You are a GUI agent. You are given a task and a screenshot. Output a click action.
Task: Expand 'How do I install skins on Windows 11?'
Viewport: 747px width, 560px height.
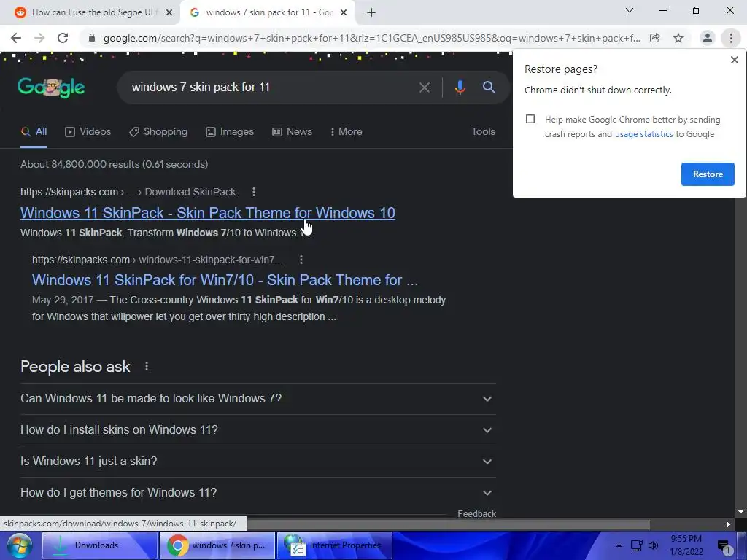(x=258, y=430)
